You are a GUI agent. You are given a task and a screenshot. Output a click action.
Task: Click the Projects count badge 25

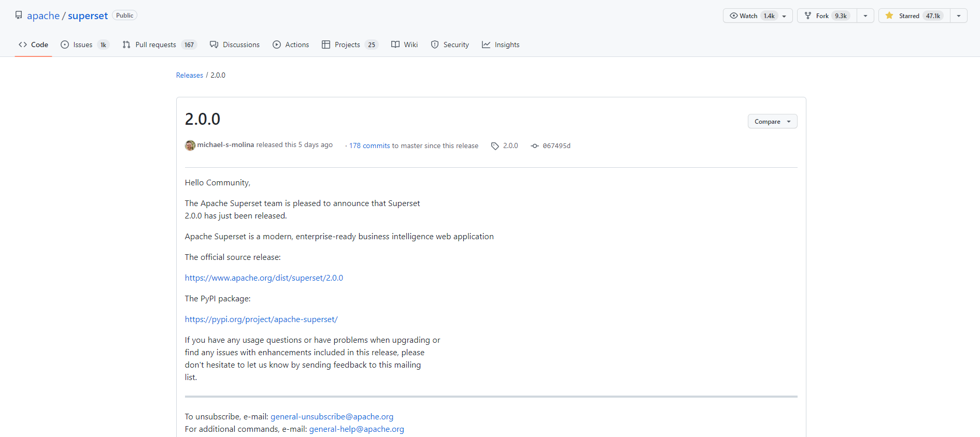372,45
